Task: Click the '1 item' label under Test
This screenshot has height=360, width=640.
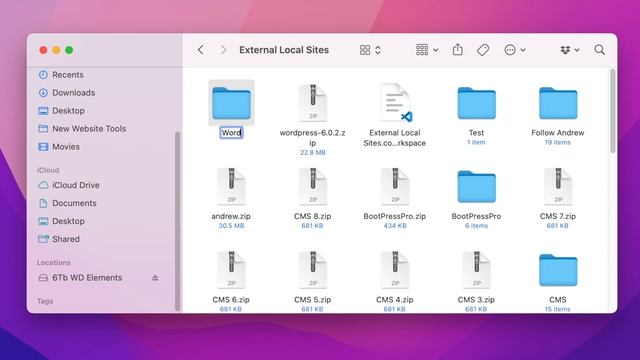Action: point(476,142)
